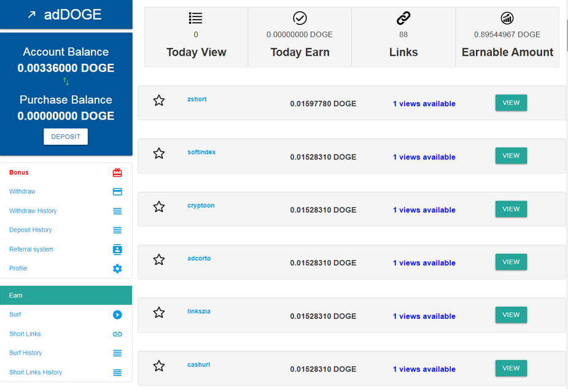Viewport: 568px width, 392px height.
Task: Open Profile via the gear icon
Action: pyautogui.click(x=117, y=269)
